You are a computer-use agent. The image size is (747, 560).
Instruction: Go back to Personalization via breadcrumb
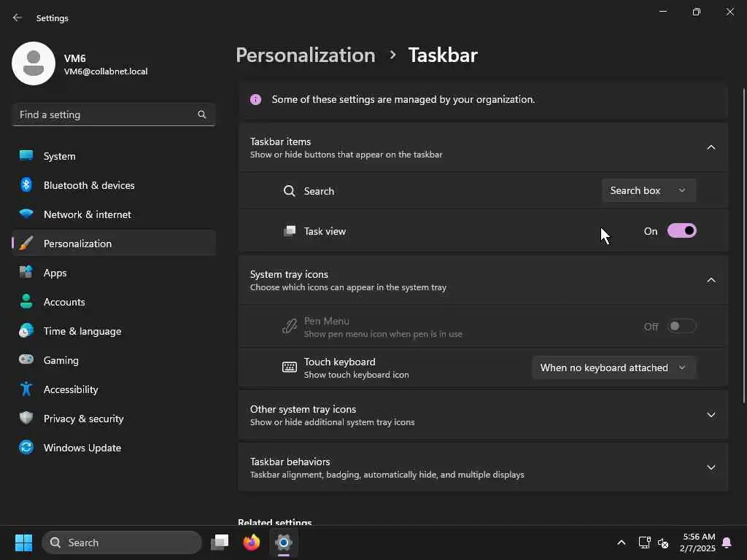click(306, 55)
